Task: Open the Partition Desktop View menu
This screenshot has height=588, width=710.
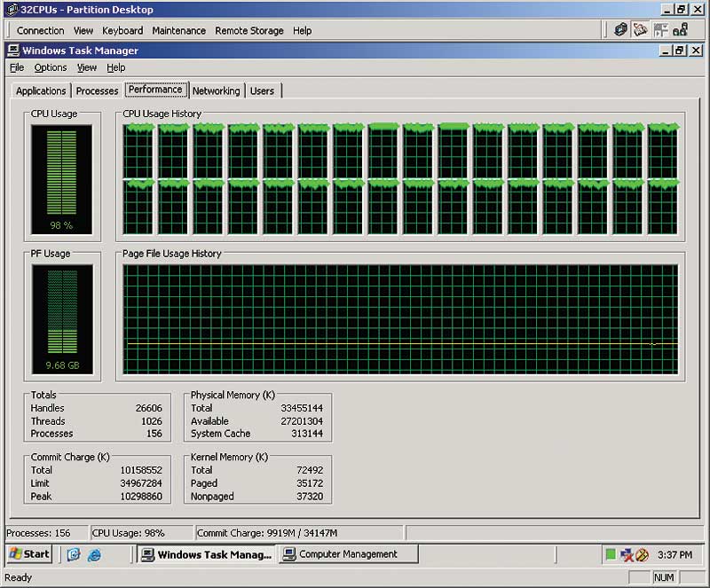Action: click(83, 31)
